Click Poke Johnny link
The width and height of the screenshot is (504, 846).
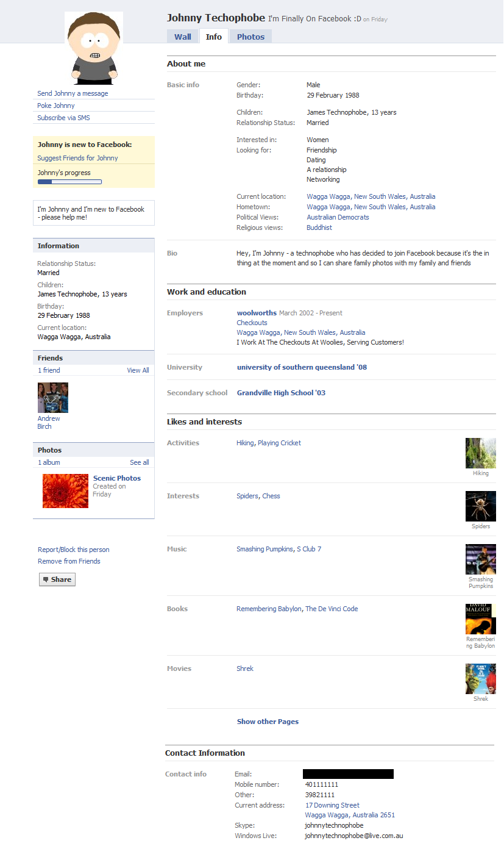click(56, 106)
